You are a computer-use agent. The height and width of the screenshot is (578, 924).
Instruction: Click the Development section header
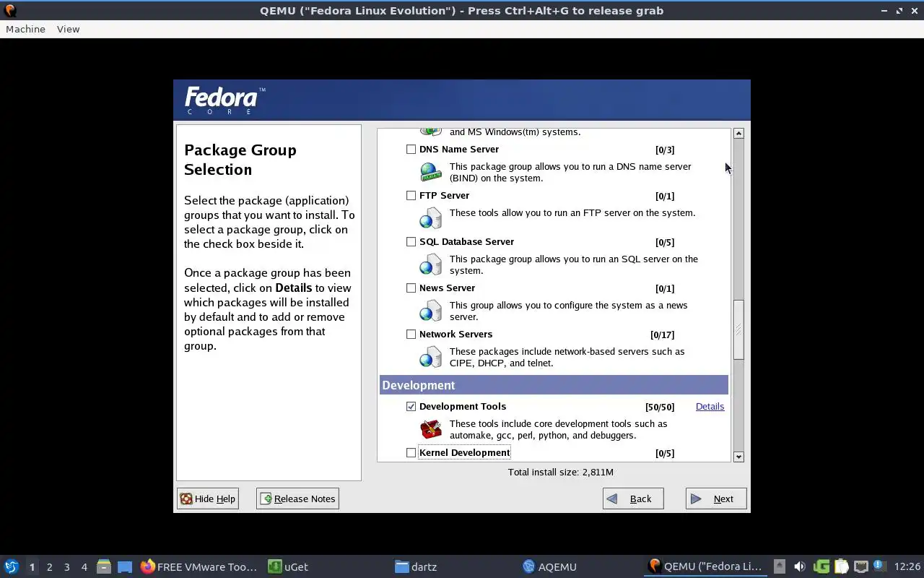tap(554, 385)
